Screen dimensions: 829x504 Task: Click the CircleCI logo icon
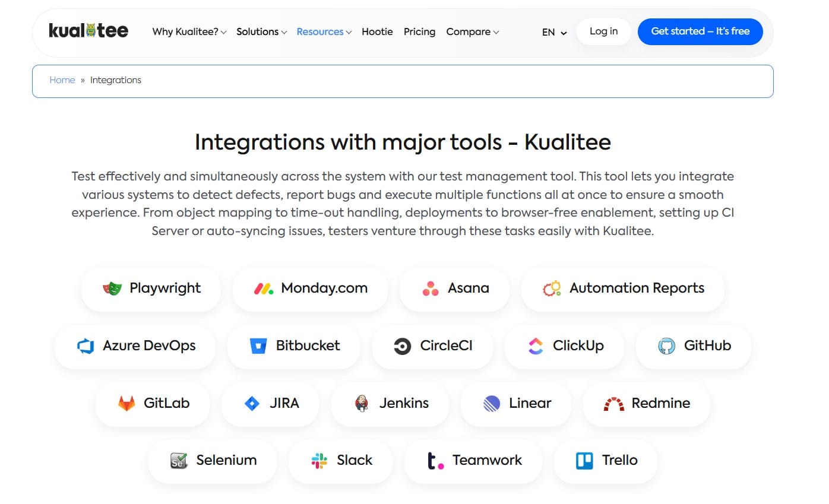(x=403, y=346)
